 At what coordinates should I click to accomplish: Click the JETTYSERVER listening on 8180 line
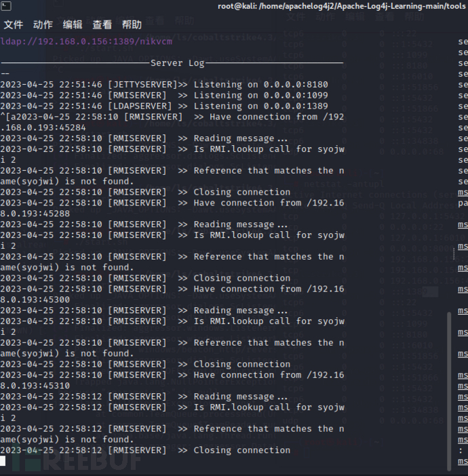(164, 84)
